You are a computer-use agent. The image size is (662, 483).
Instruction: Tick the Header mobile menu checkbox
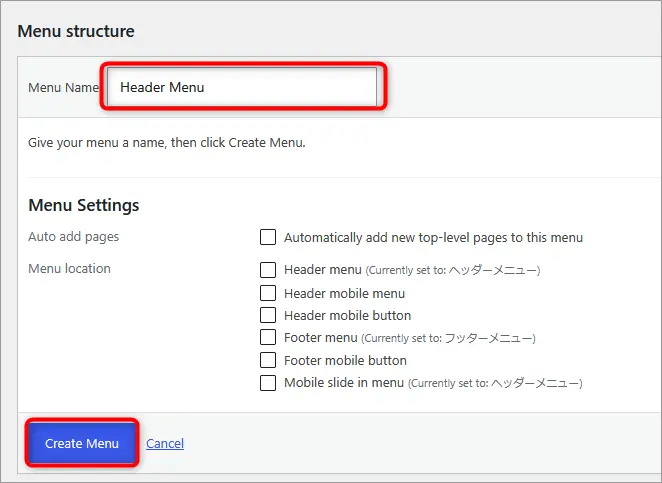pos(268,293)
